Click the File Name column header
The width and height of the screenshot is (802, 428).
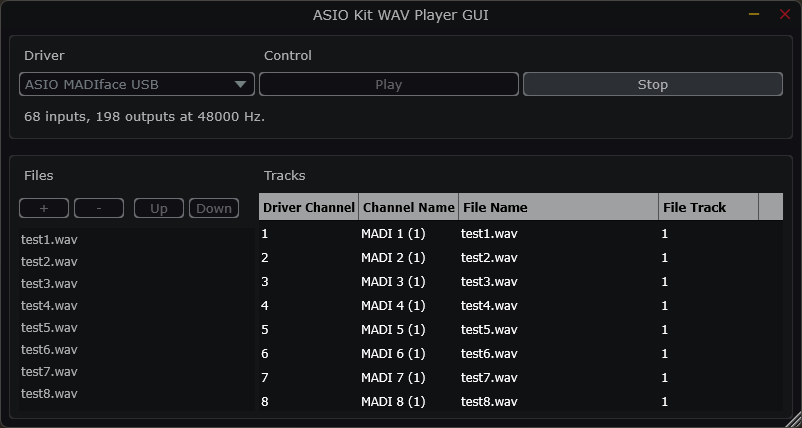coord(559,207)
